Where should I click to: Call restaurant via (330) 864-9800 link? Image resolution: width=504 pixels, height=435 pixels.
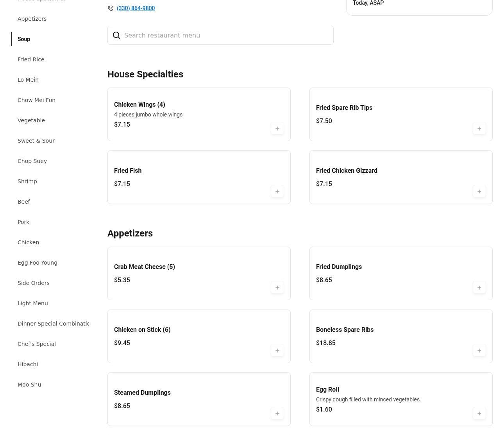point(136,8)
